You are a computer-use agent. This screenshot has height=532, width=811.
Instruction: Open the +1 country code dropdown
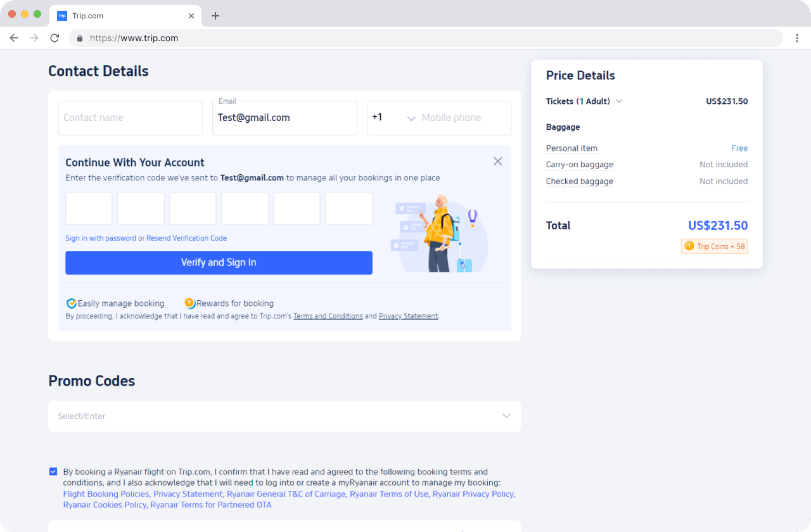[394, 118]
